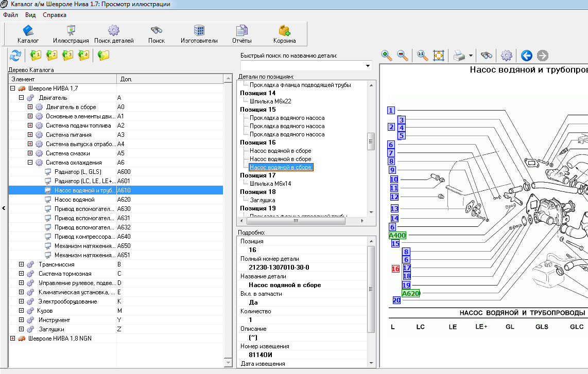Click the plain folder icon in tree toolbar
The width and height of the screenshot is (588, 374).
pyautogui.click(x=103, y=56)
